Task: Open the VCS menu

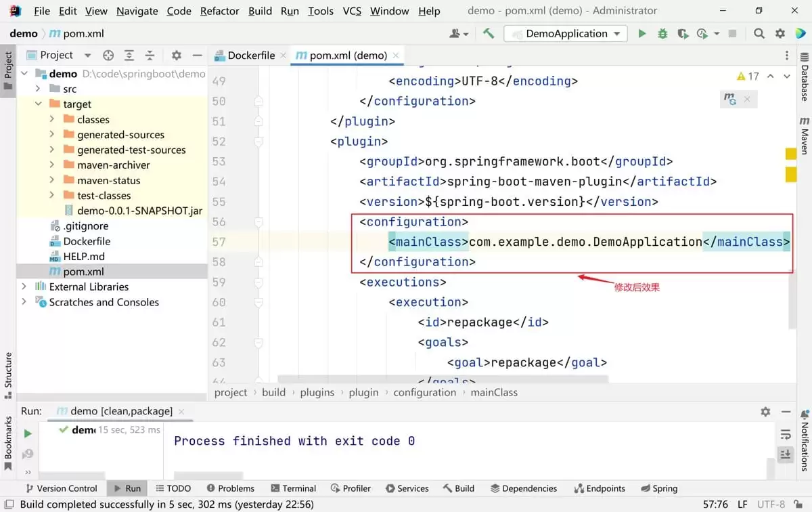Action: 352,11
